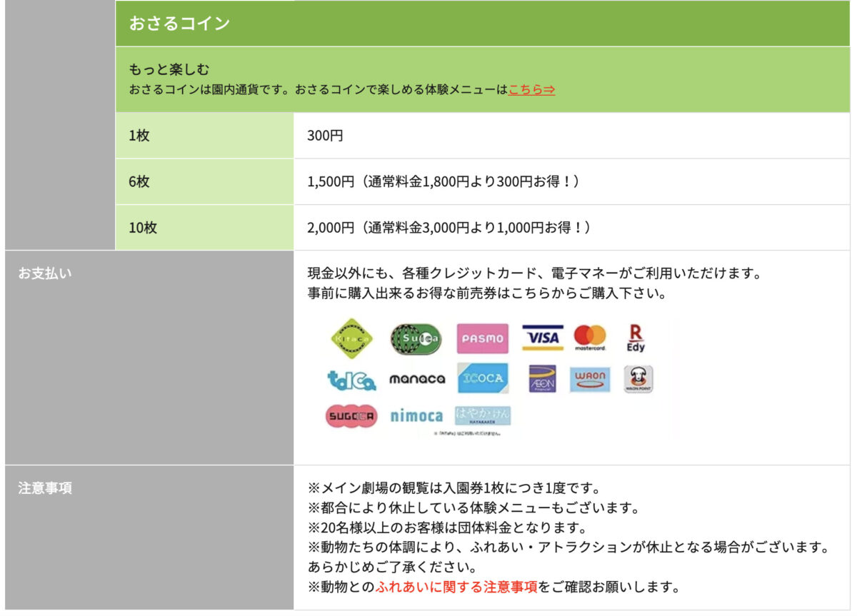Select the Mastercard logo
The height and width of the screenshot is (616, 857).
590,338
